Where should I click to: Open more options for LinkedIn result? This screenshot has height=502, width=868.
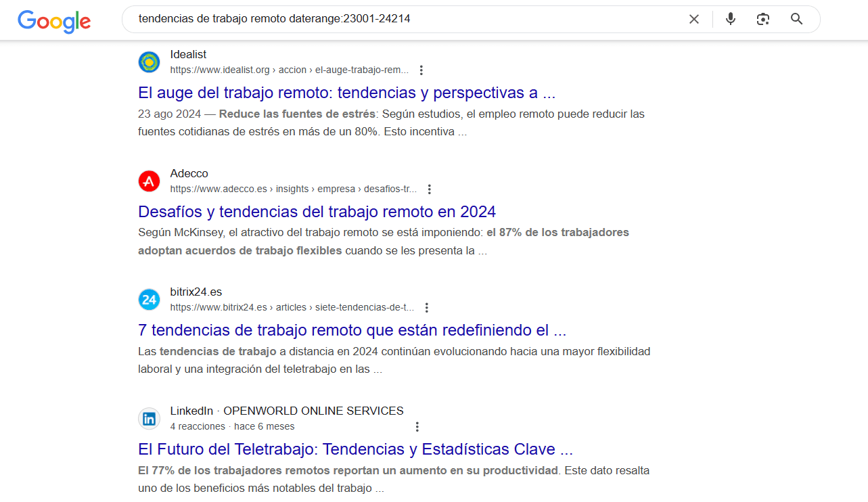417,427
